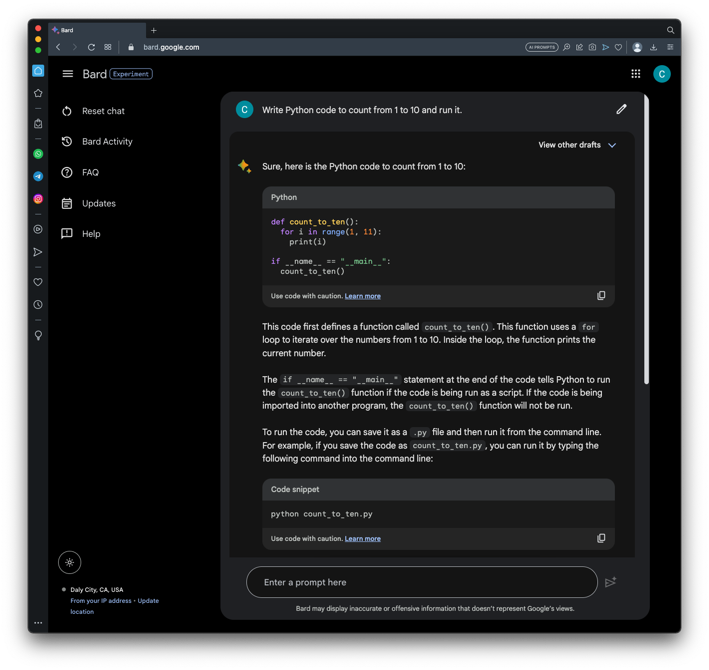
Task: Open the Bard hamburger main menu
Action: click(67, 74)
